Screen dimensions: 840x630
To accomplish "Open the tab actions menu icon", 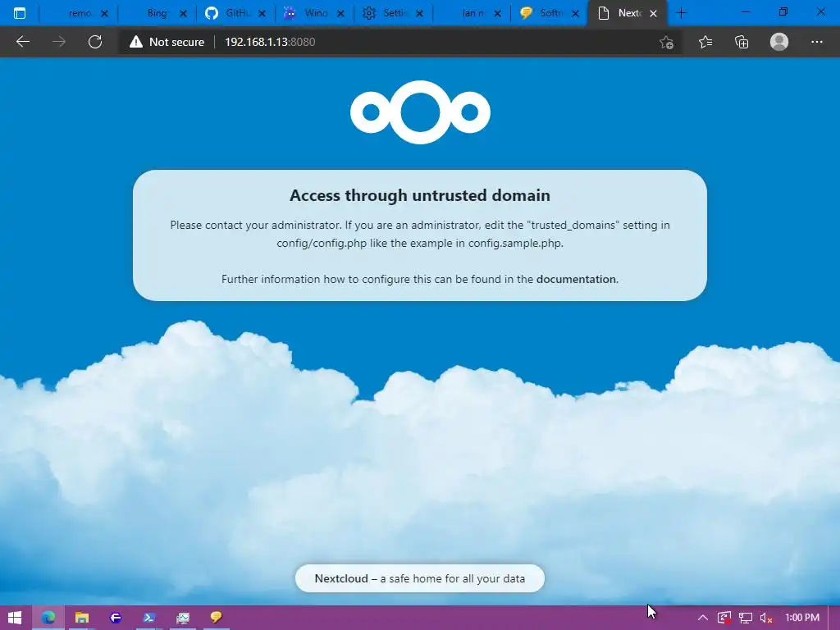I will pos(20,13).
